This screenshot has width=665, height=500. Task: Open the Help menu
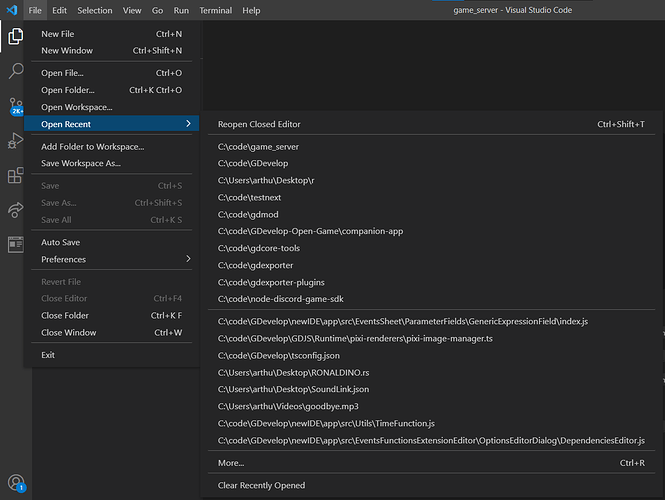pyautogui.click(x=251, y=10)
